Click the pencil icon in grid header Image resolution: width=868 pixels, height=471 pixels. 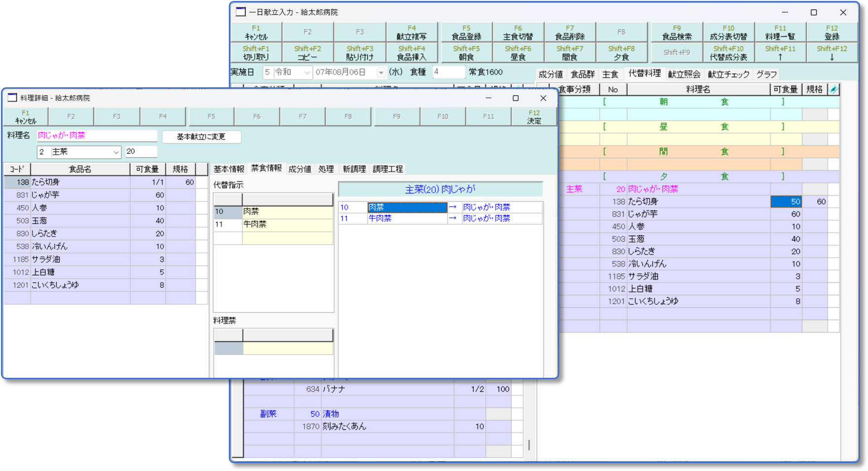coord(833,89)
